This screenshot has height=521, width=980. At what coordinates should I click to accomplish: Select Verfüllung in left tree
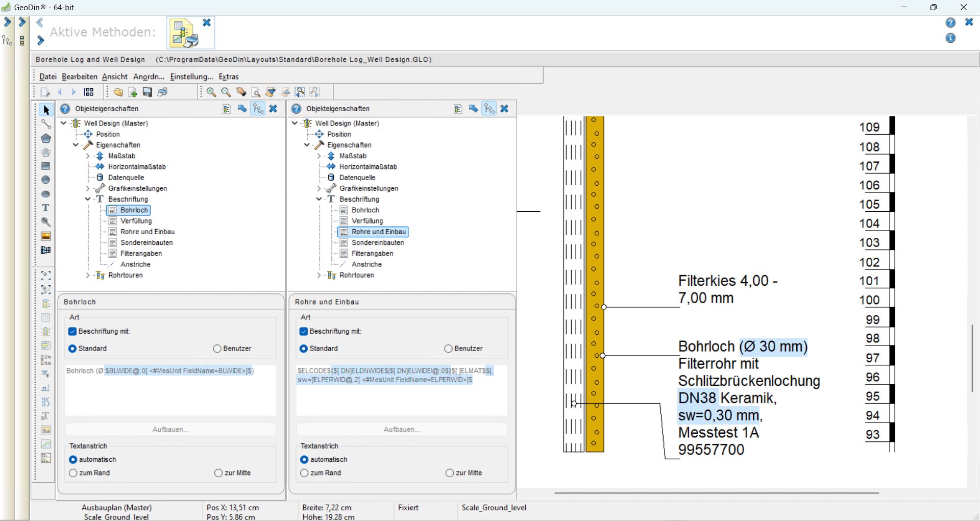click(x=136, y=221)
